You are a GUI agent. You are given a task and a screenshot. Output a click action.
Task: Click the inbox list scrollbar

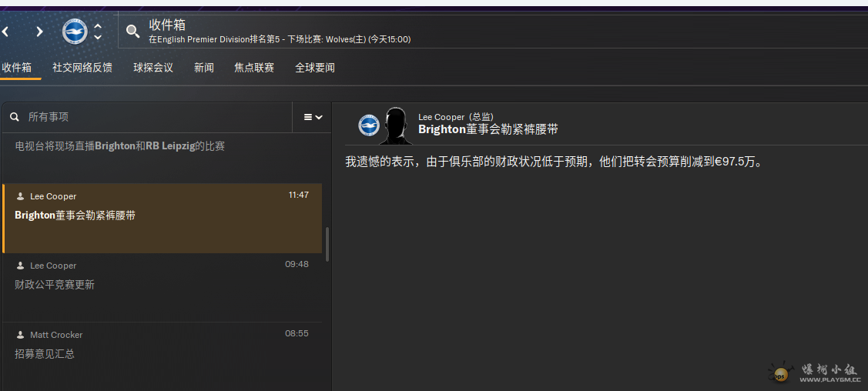327,244
